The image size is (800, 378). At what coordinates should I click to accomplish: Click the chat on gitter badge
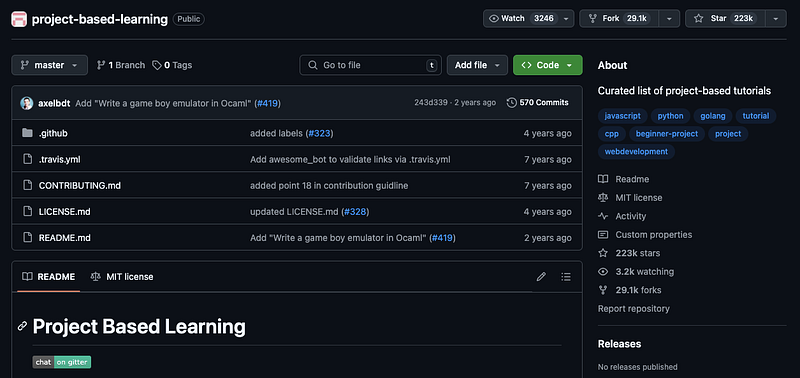tap(62, 362)
